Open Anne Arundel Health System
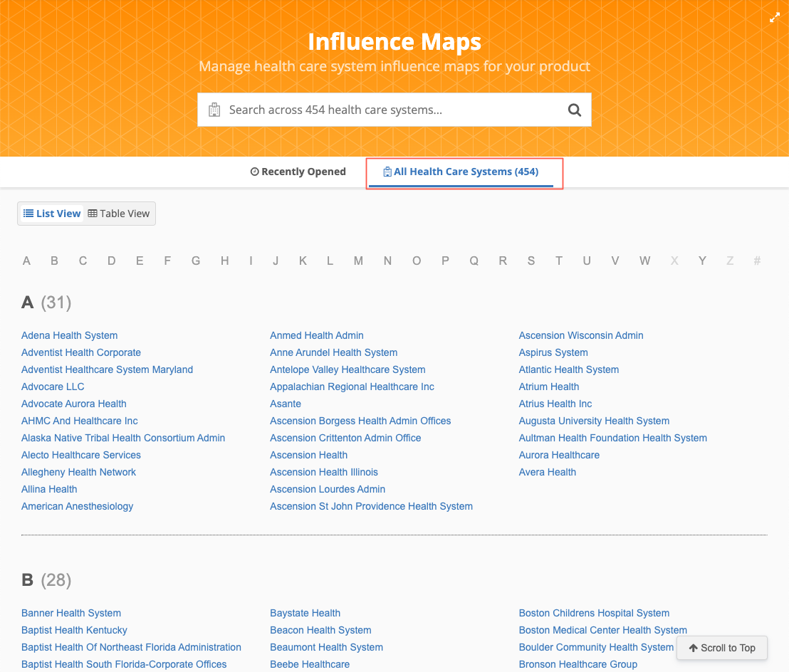Viewport: 789px width, 672px height. coord(333,352)
